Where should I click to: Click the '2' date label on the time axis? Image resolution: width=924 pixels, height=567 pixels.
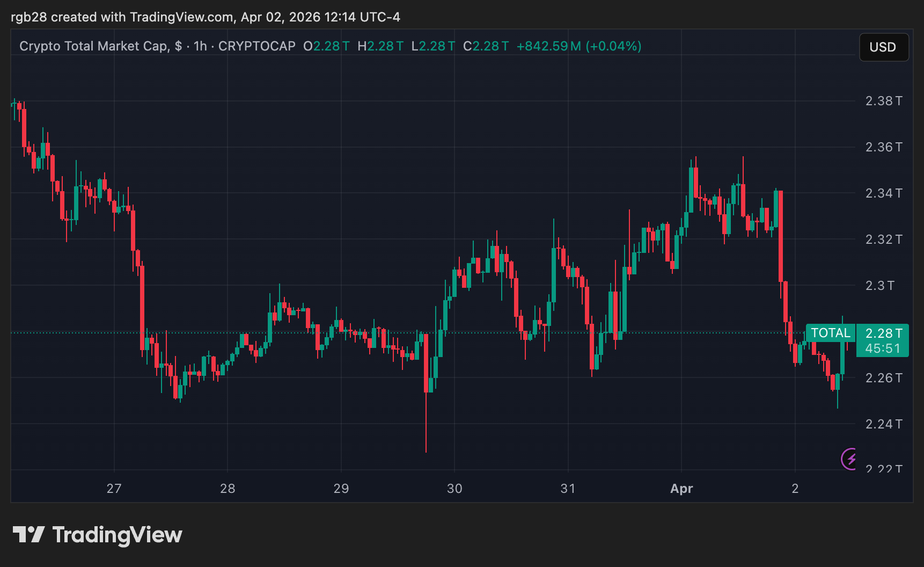tap(796, 489)
